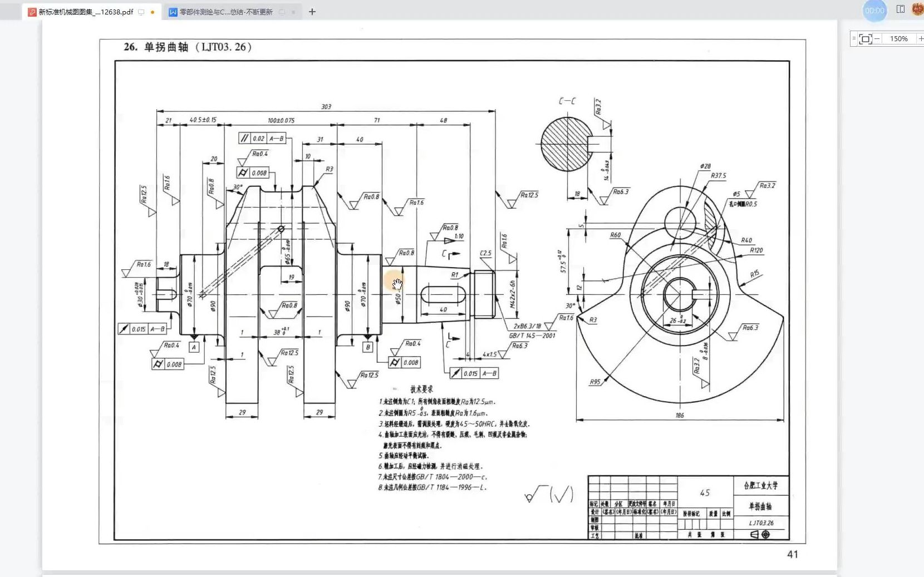This screenshot has height=577, width=924.
Task: Click the drawing title 26. 单拐曲轴 (LJT03.26)
Action: 188,47
